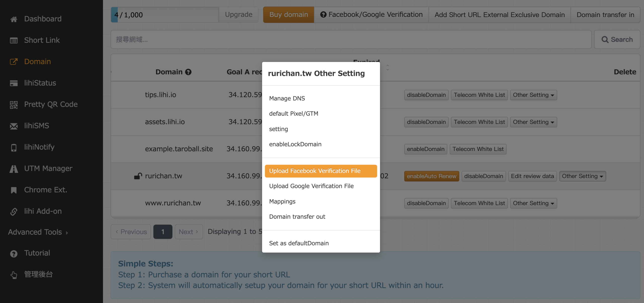Click enableDomain for example.taroball.site
Viewport: 644px width, 303px height.
point(425,149)
